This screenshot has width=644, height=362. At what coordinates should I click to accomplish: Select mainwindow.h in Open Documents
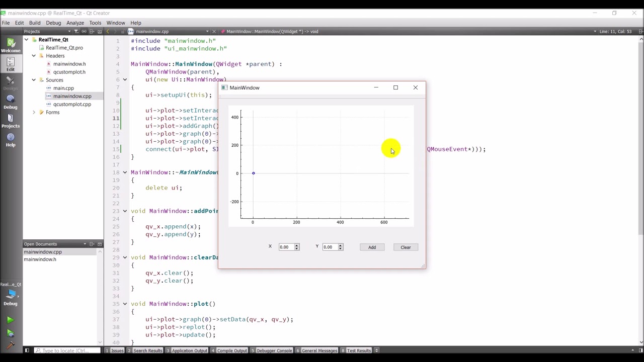[x=40, y=259]
